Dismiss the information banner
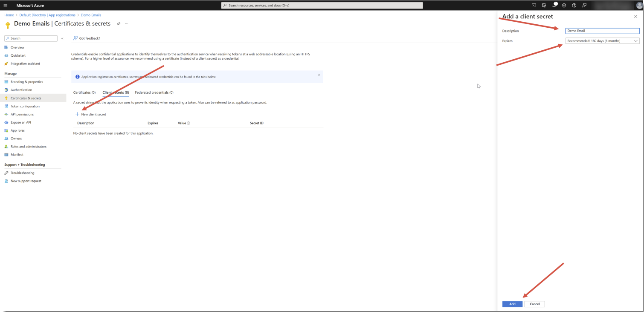 click(x=319, y=75)
